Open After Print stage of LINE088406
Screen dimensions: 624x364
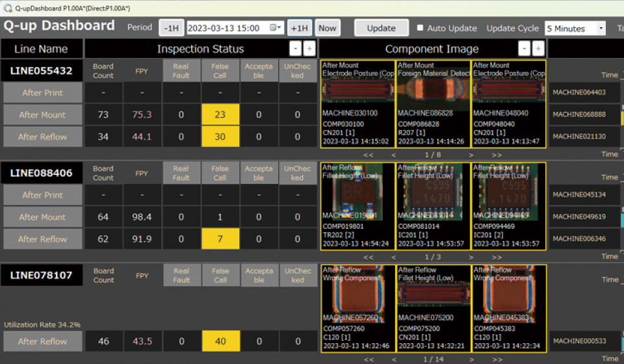[x=43, y=195]
